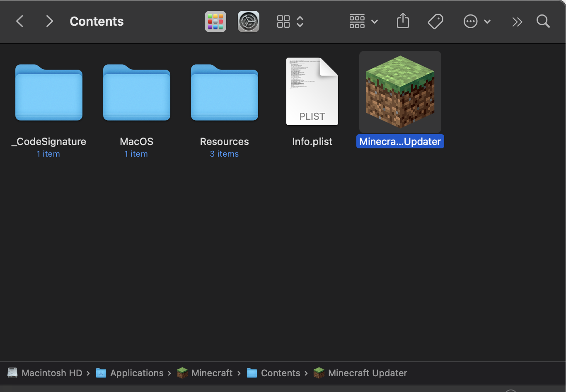Select the Info.plist file
566x392 pixels.
(x=312, y=92)
